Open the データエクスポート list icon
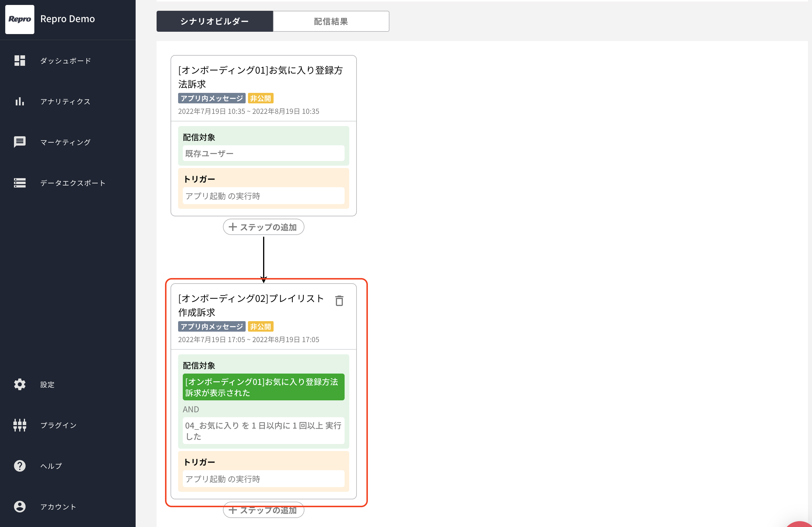This screenshot has width=812, height=527. click(20, 183)
